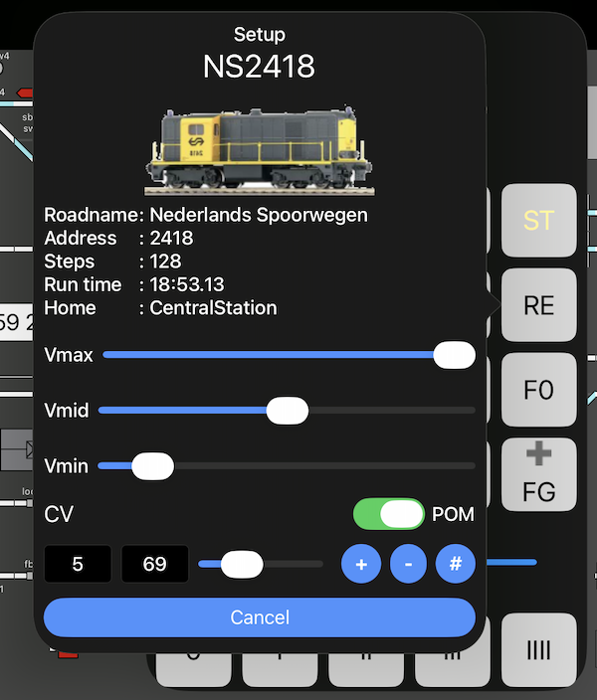The width and height of the screenshot is (597, 700).
Task: Click Cancel to close Setup
Action: coord(259,617)
